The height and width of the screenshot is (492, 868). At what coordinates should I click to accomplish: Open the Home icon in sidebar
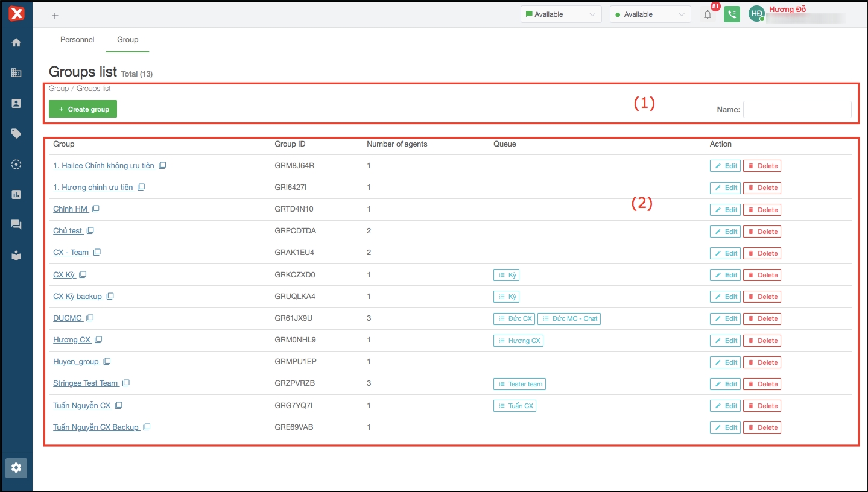point(16,42)
